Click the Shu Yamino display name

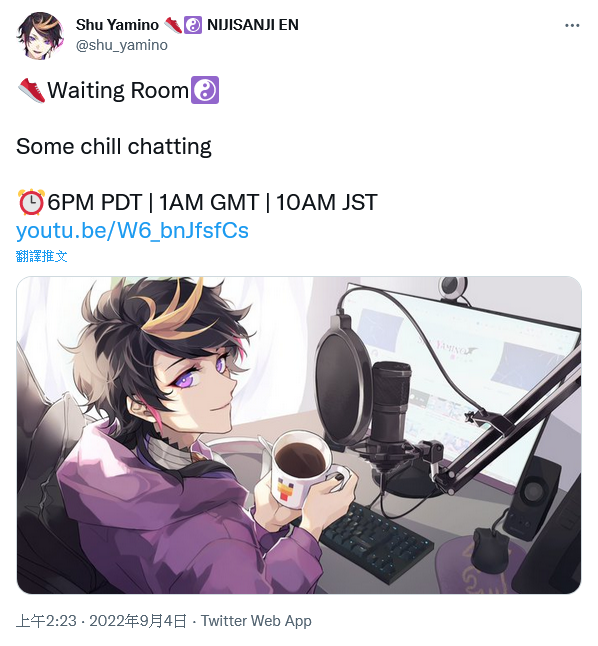pyautogui.click(x=117, y=25)
